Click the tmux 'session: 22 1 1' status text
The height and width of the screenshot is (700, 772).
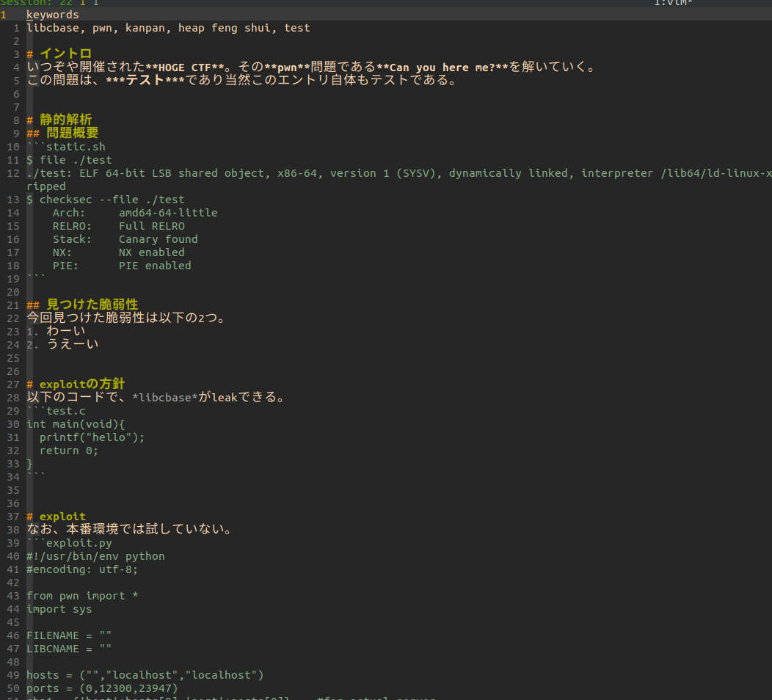(49, 3)
